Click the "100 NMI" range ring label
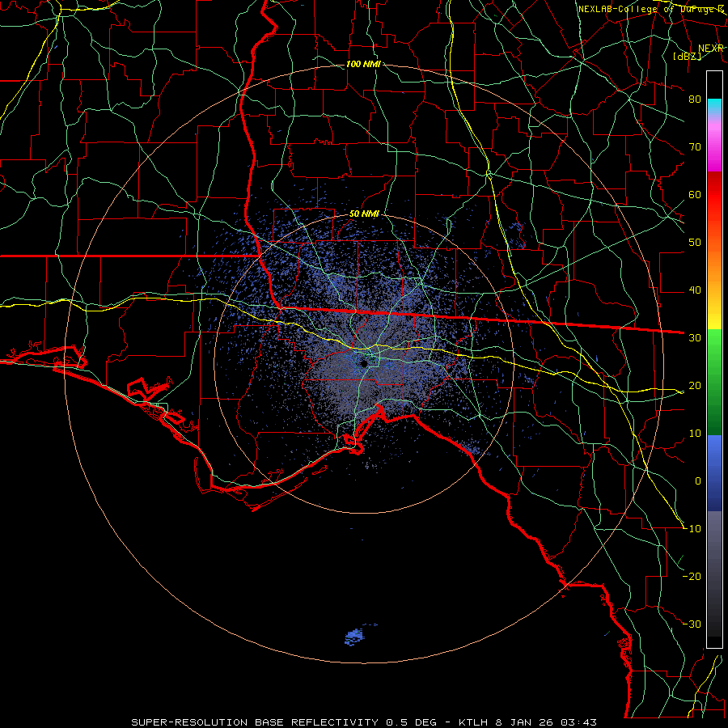 point(363,64)
